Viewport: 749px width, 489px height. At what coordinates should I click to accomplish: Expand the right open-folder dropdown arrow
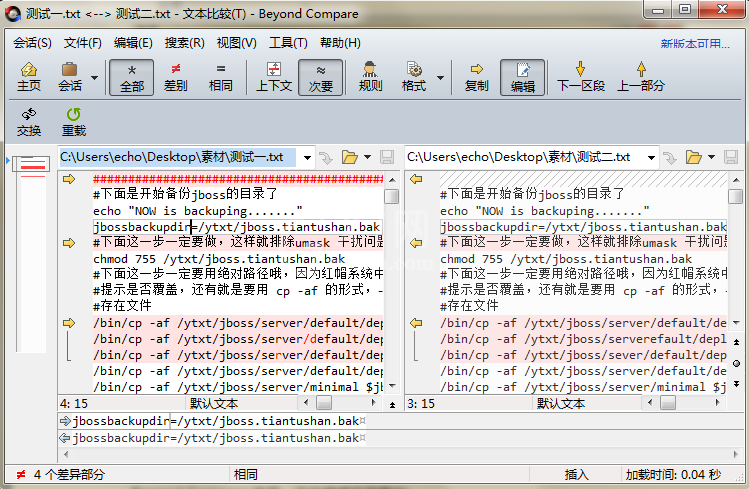coord(711,157)
